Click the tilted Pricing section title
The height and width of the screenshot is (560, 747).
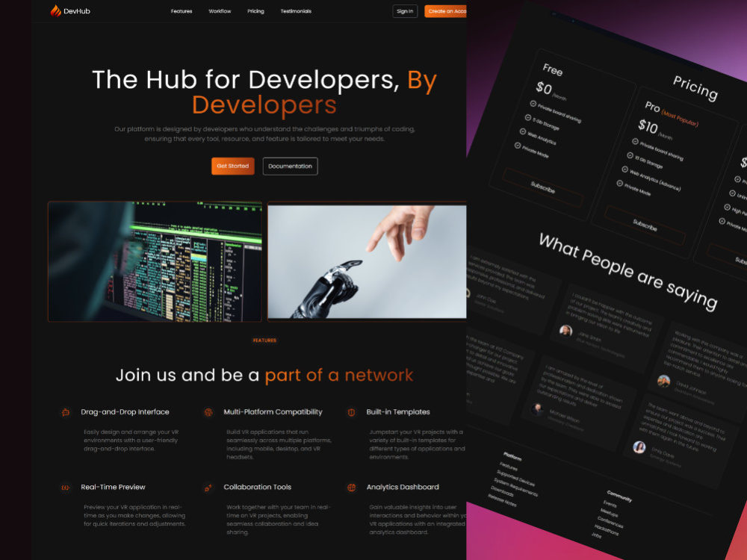pyautogui.click(x=695, y=88)
